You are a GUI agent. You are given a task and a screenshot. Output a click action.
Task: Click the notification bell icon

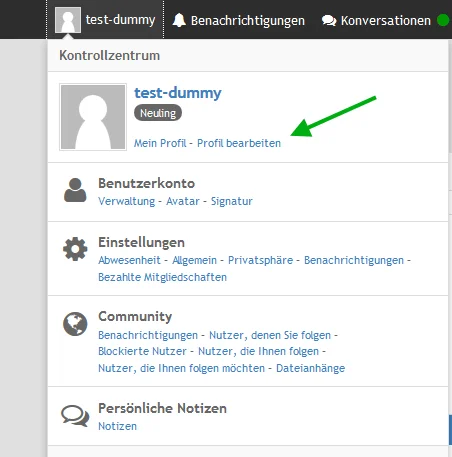[x=179, y=20]
